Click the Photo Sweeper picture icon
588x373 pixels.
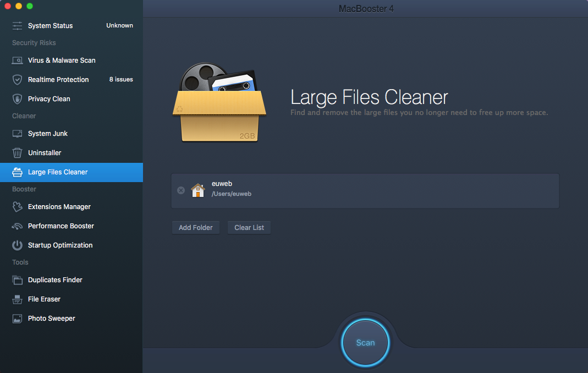17,319
